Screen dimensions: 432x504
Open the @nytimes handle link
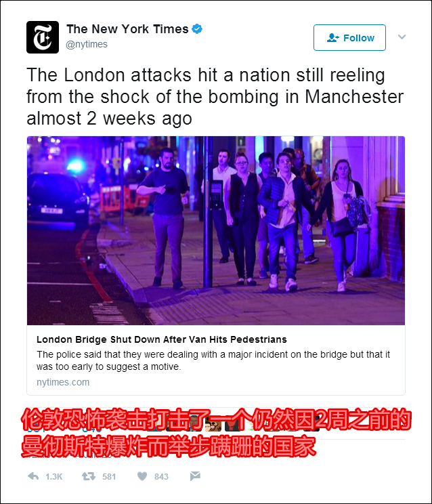pos(87,44)
